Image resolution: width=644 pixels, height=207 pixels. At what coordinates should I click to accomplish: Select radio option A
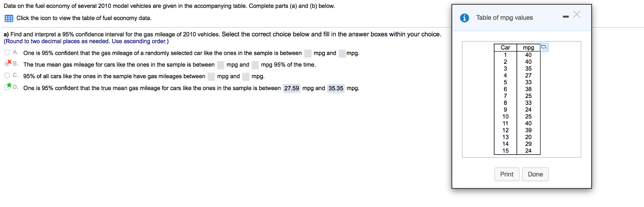point(7,52)
